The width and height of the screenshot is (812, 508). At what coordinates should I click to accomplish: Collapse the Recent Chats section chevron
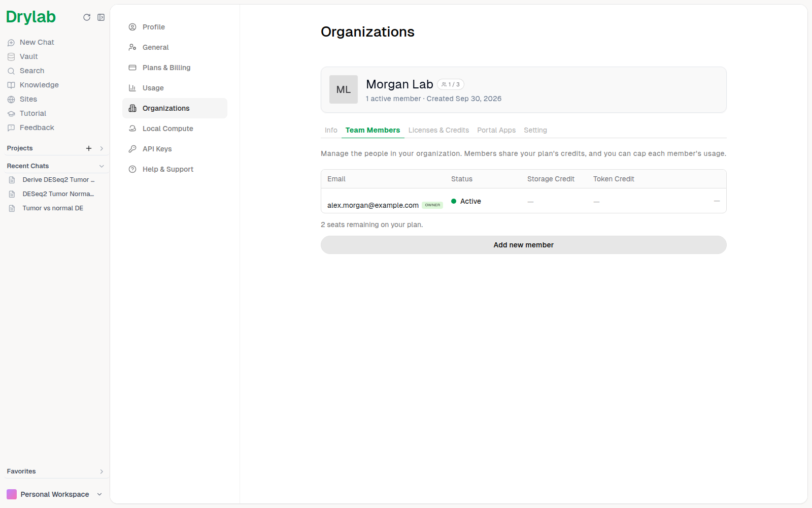101,166
